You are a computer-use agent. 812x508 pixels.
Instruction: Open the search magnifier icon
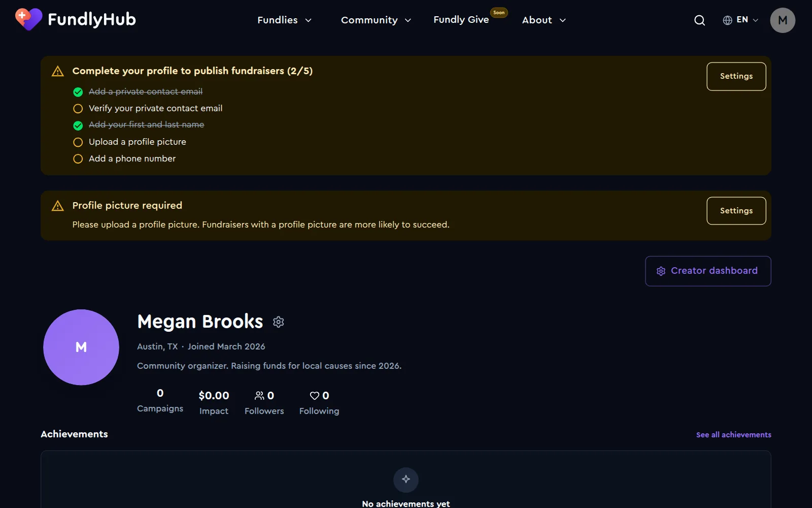pyautogui.click(x=699, y=20)
